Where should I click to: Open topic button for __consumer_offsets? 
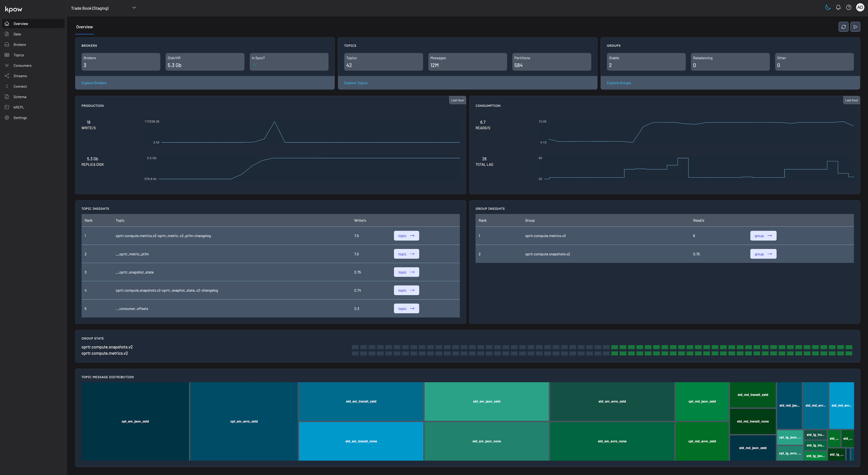(406, 309)
